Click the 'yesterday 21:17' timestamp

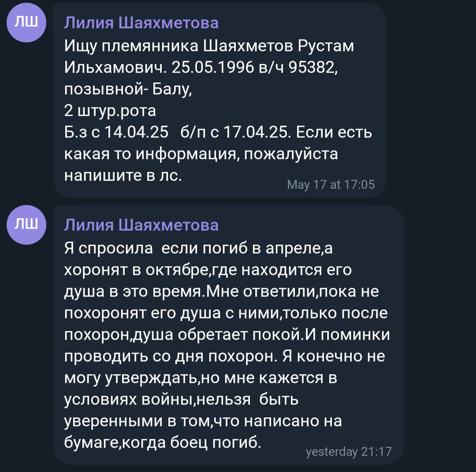[x=348, y=451]
